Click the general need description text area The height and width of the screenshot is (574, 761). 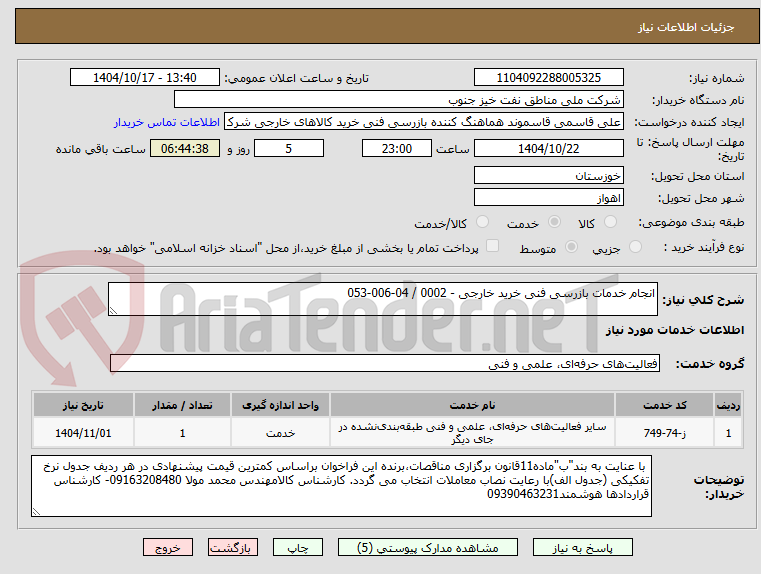[382, 299]
